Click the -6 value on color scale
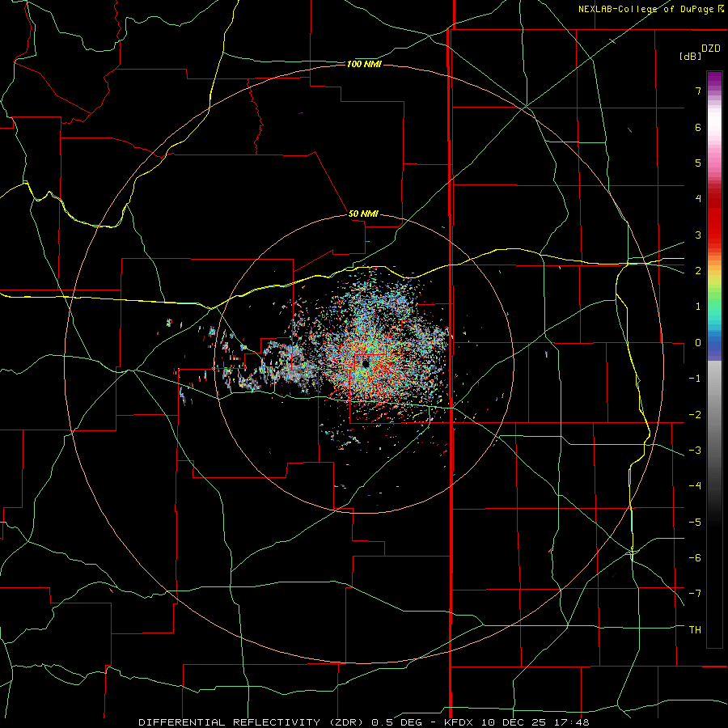 pyautogui.click(x=695, y=558)
